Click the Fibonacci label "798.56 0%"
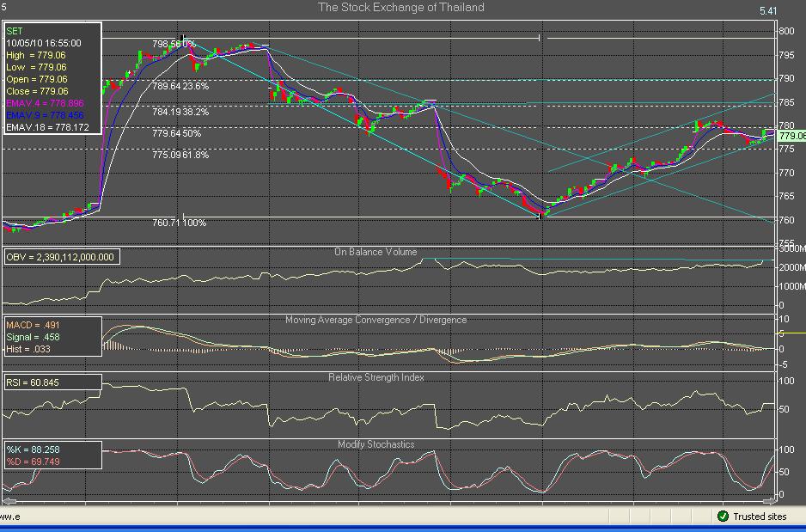 point(174,44)
